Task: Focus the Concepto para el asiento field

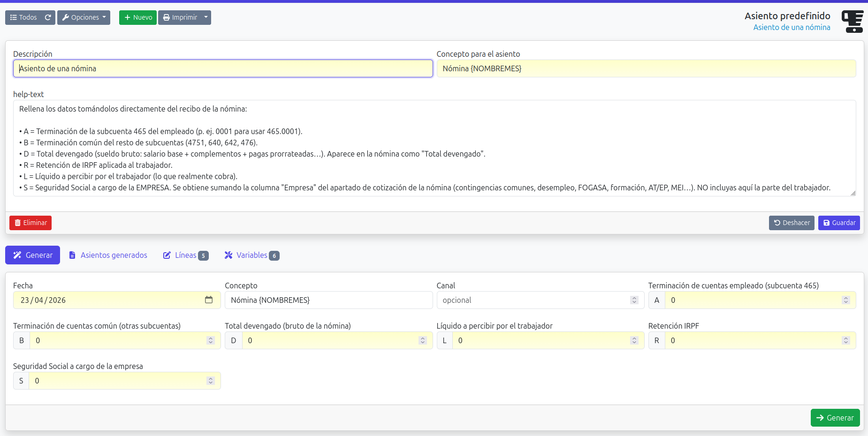Action: coord(646,68)
